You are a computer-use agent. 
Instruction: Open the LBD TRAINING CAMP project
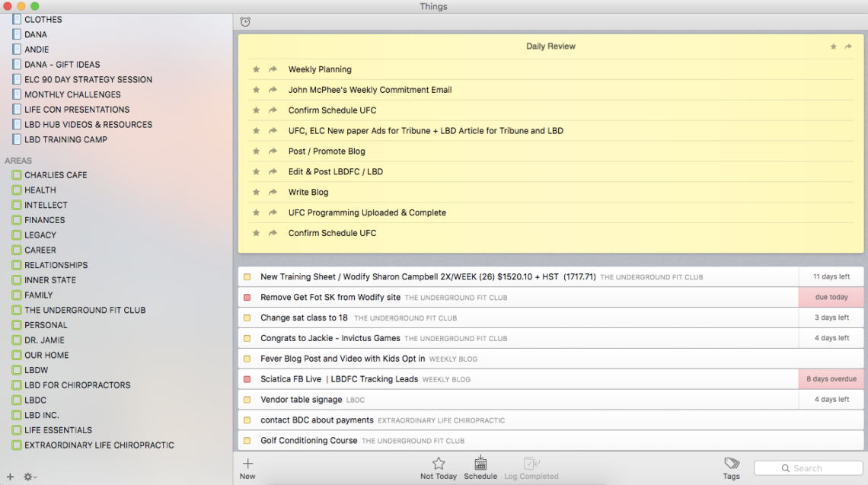[65, 139]
